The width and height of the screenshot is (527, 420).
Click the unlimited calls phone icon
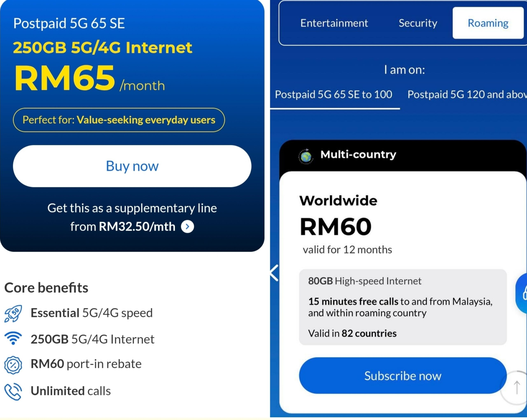click(13, 391)
